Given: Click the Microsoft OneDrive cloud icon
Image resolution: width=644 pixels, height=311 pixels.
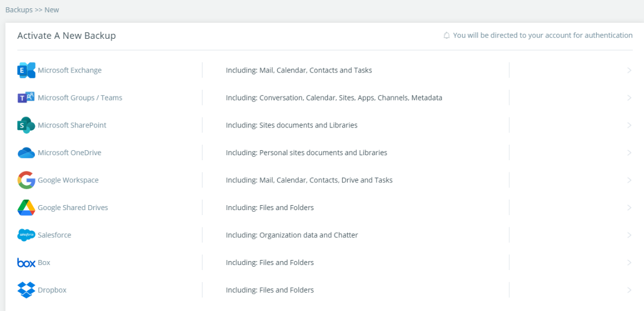Looking at the screenshot, I should [x=26, y=152].
